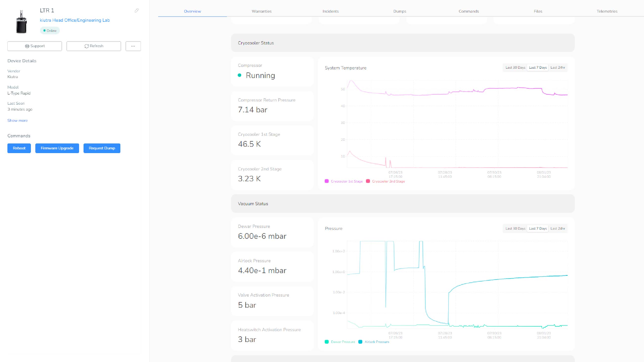The height and width of the screenshot is (362, 644).
Task: Toggle Dewar Pressure legend series
Action: click(x=343, y=342)
